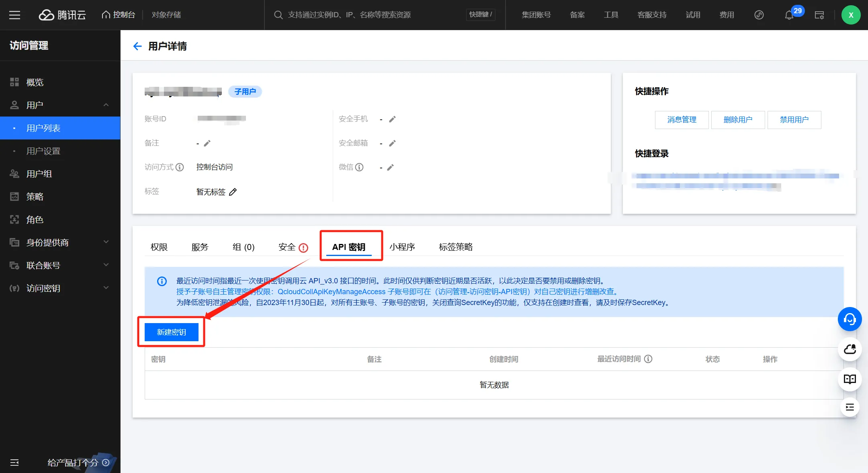
Task: Click the 子用户 badge
Action: coord(245,92)
